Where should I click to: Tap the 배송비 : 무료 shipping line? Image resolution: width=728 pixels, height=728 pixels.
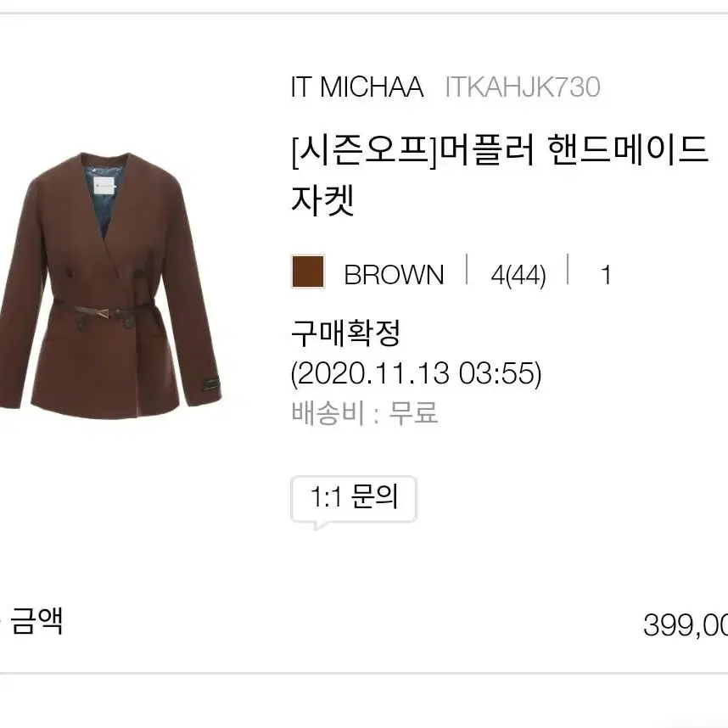365,412
